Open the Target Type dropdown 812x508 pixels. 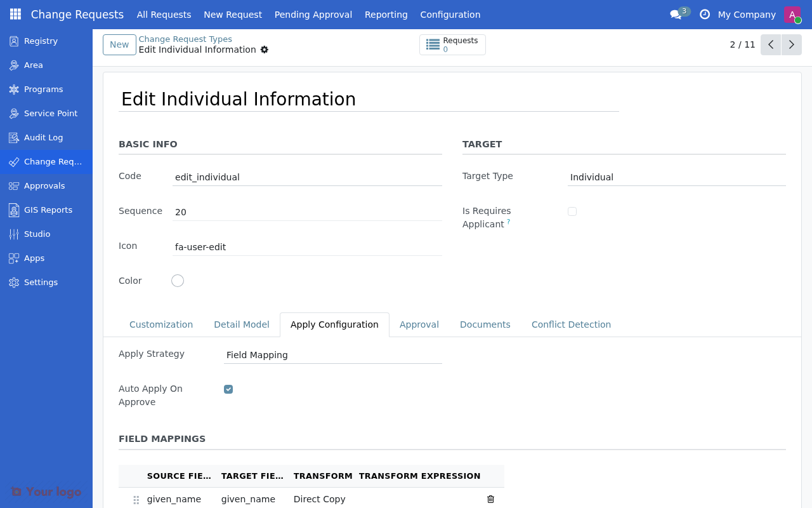click(x=676, y=177)
